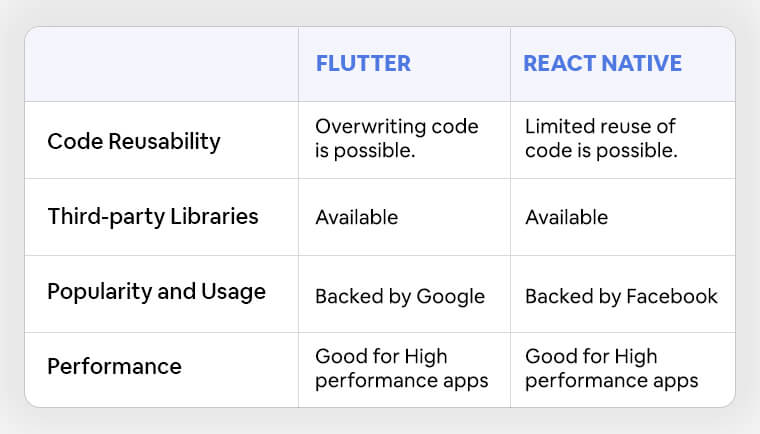Screen dimensions: 760x434
Task: Select the REACT NATIVE column header
Action: [x=602, y=63]
